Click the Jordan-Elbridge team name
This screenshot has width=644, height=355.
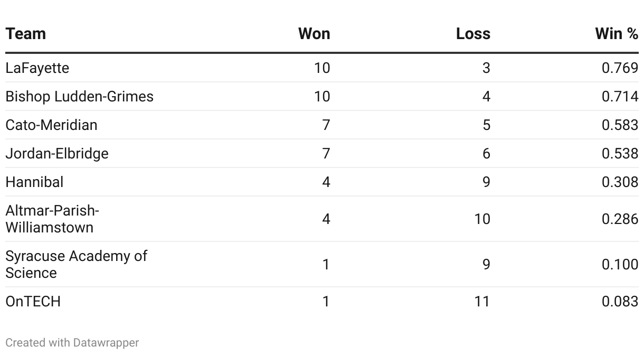(x=57, y=154)
